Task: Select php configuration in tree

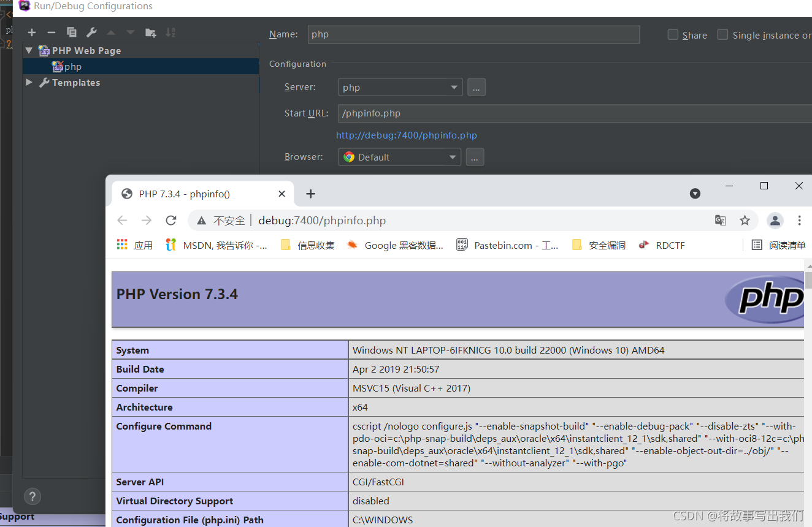Action: tap(140, 66)
